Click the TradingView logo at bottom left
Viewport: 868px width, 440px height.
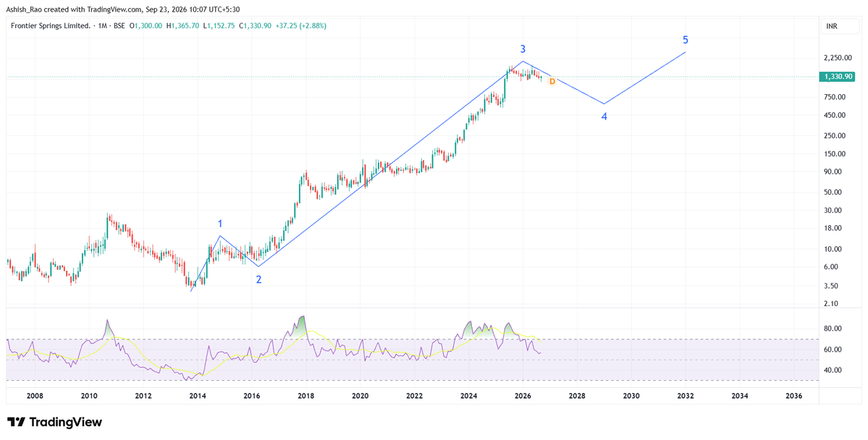click(x=54, y=423)
